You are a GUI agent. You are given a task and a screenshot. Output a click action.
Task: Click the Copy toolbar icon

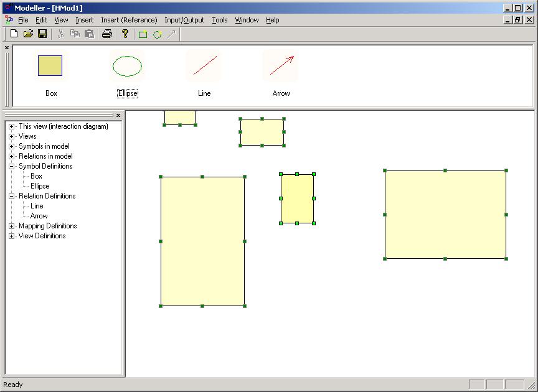(75, 34)
